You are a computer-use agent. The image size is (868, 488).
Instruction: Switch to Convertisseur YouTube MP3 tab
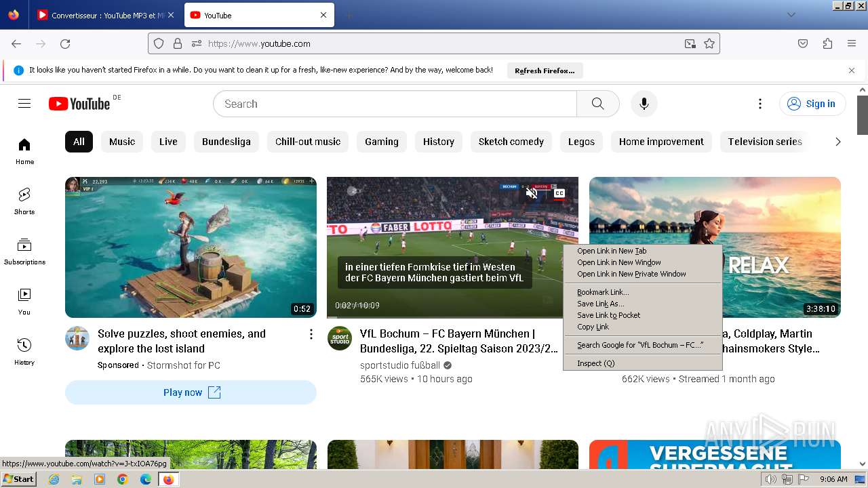point(106,15)
